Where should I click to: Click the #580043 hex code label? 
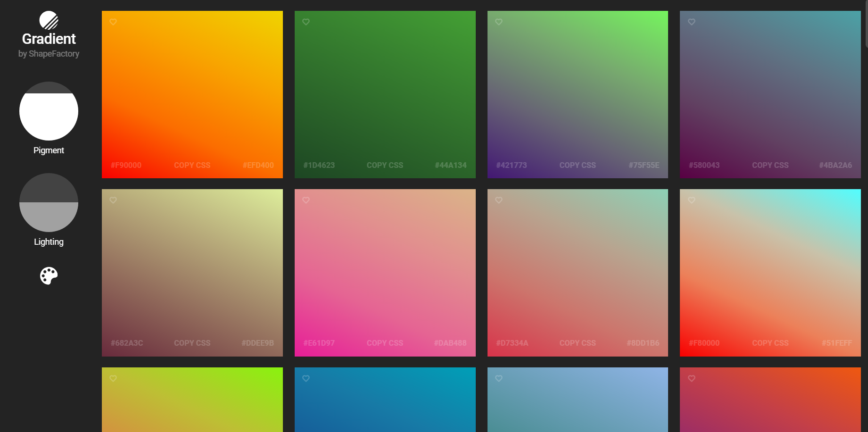pos(704,165)
